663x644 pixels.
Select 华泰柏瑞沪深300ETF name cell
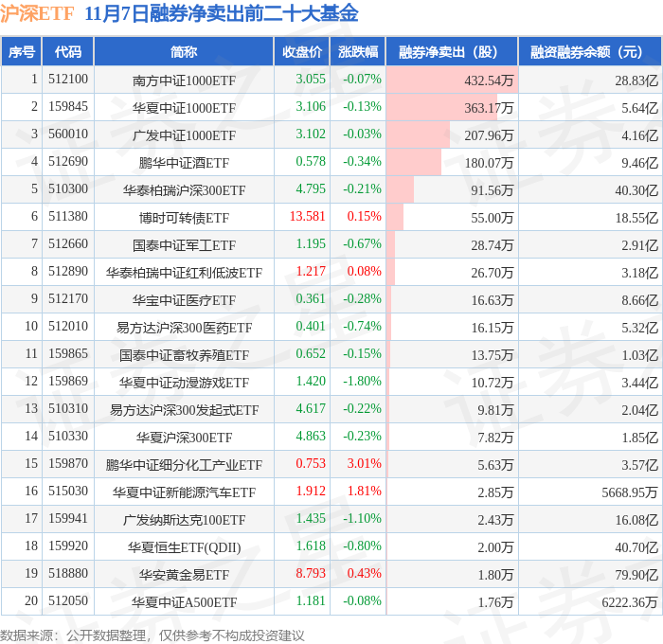pyautogui.click(x=184, y=190)
